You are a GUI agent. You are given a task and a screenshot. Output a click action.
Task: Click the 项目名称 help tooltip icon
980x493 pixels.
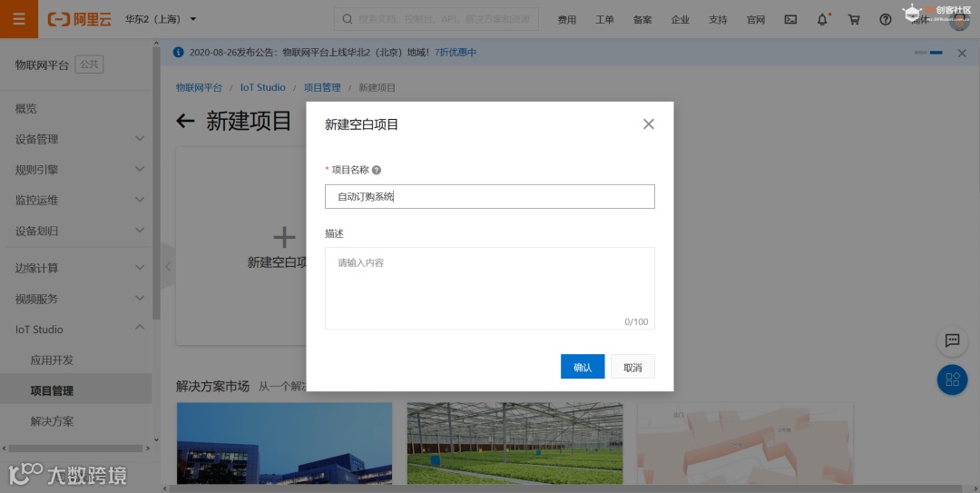(x=377, y=170)
